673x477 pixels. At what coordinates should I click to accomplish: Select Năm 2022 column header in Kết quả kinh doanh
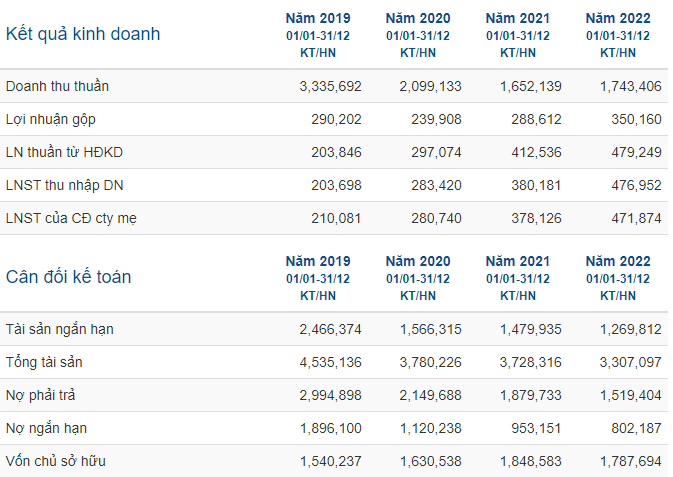tap(618, 35)
